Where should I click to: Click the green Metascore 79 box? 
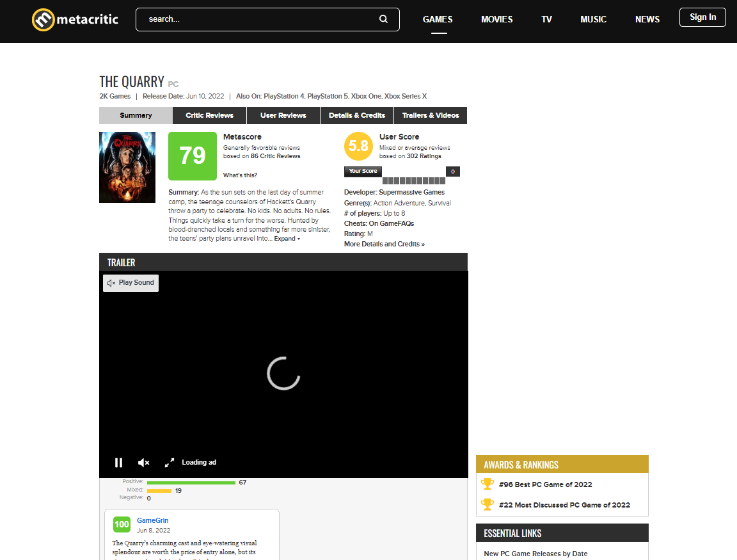click(x=193, y=156)
